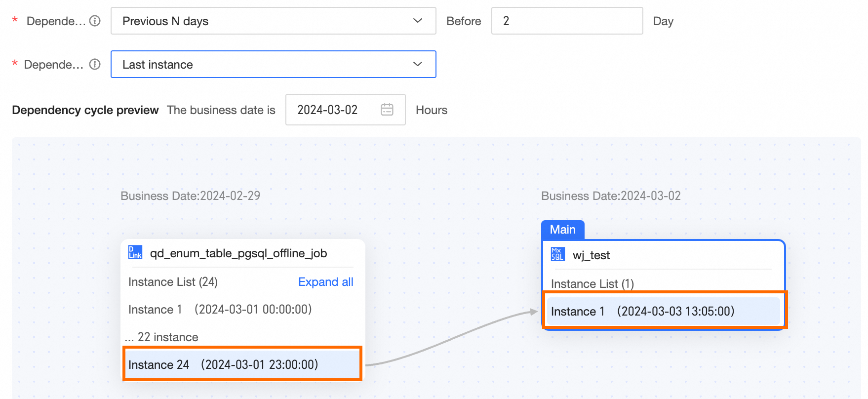Open the Last instance dropdown

click(x=273, y=64)
